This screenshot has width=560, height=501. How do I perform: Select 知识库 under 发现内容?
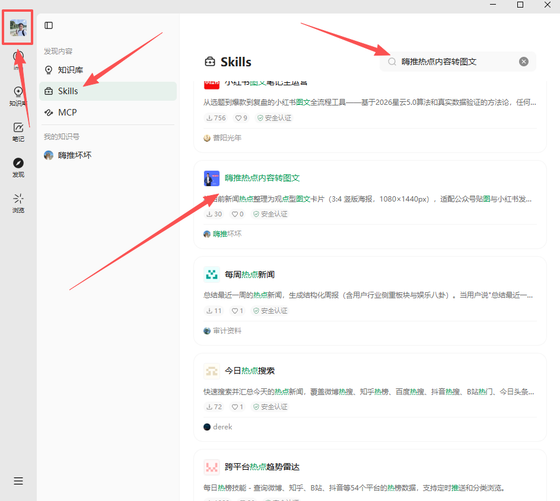click(108, 70)
